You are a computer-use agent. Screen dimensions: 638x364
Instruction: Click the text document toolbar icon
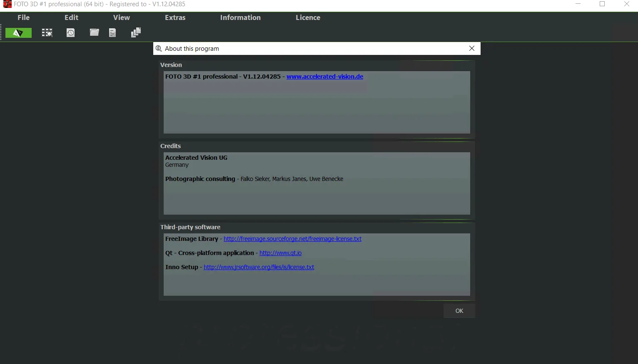pos(112,33)
